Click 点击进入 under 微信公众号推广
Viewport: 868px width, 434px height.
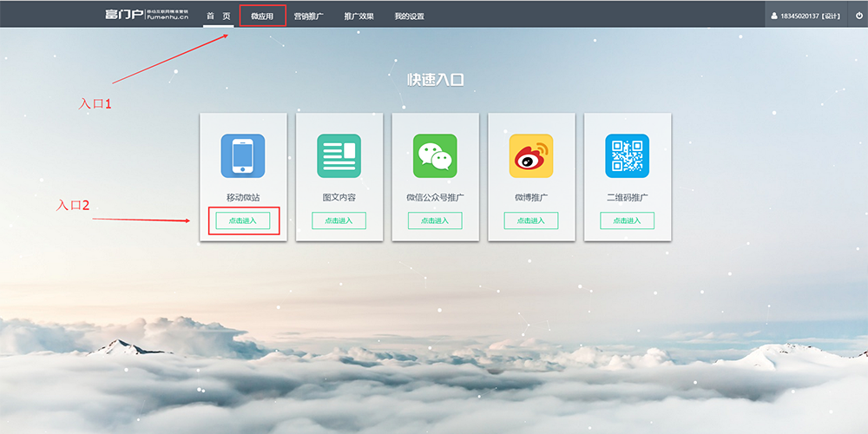pyautogui.click(x=435, y=220)
